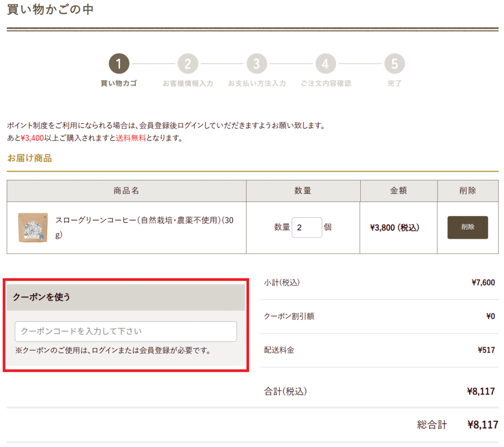Click the red 送料無料 text
Image resolution: width=504 pixels, height=447 pixels.
(131, 138)
